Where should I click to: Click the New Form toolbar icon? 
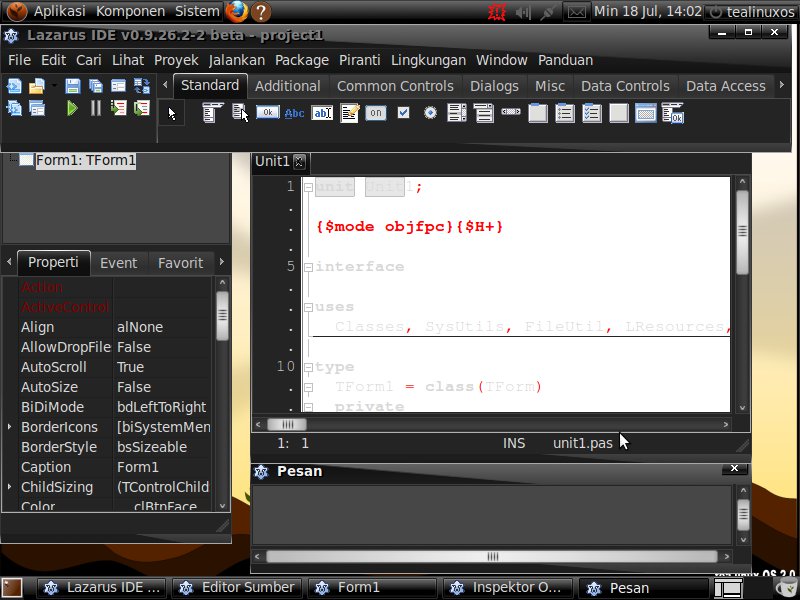(118, 86)
